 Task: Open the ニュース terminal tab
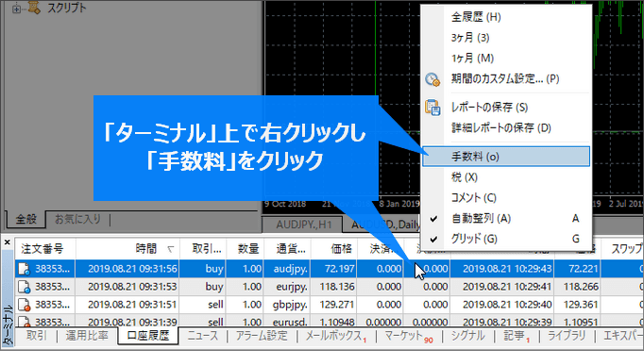pos(203,335)
